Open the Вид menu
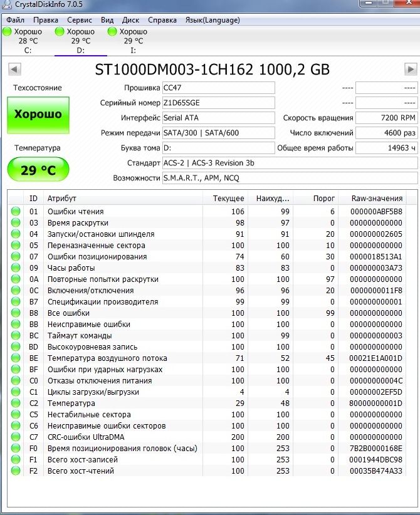This screenshot has width=420, height=515. pos(107,20)
